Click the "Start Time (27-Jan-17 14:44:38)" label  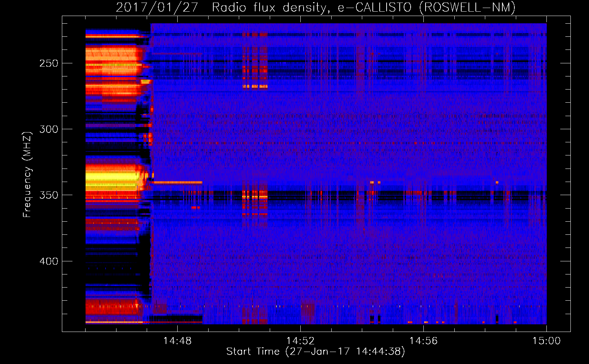pyautogui.click(x=316, y=352)
